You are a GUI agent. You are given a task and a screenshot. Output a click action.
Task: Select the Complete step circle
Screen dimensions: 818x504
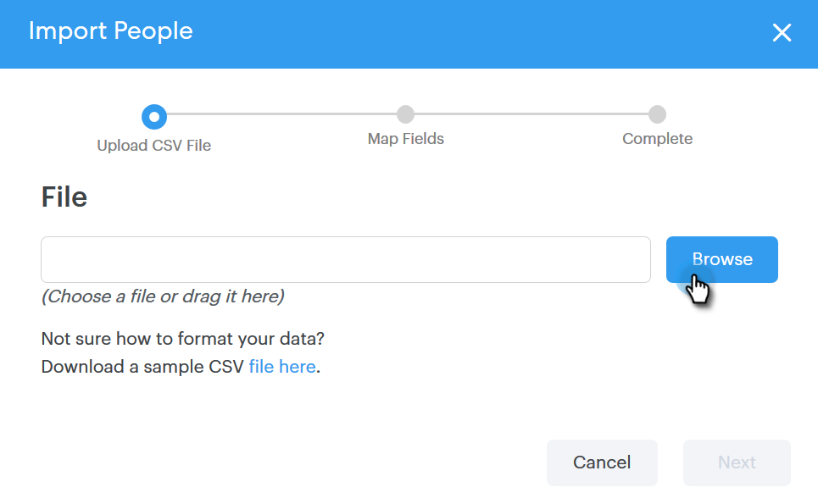pos(657,114)
